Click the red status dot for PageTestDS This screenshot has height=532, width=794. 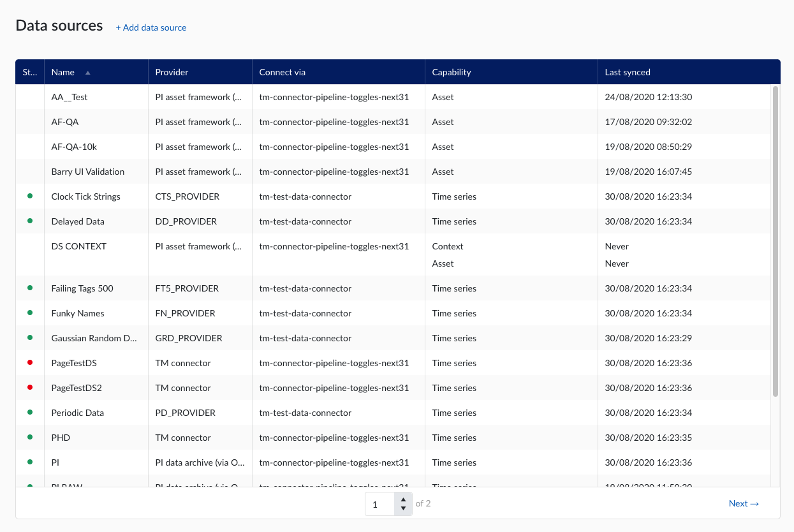pos(30,362)
